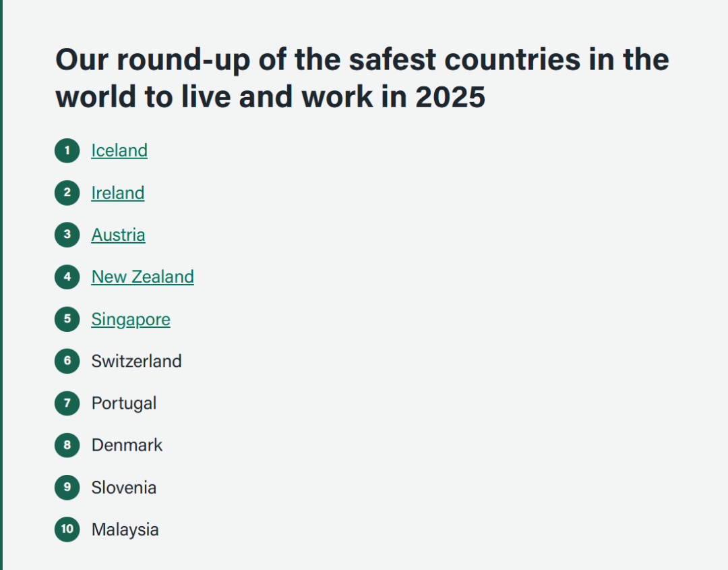728x570 pixels.
Task: Select the number 6 badge beside Switzerland
Action: point(67,361)
